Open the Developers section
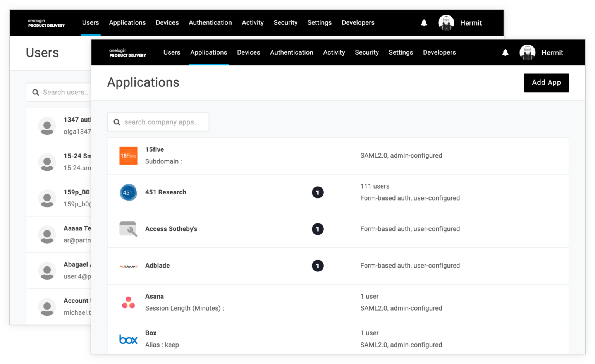The height and width of the screenshot is (364, 595). click(x=439, y=52)
